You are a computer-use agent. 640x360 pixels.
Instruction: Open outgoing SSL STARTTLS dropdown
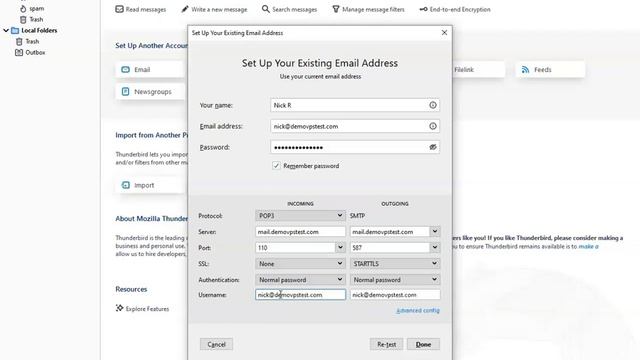pos(395,264)
